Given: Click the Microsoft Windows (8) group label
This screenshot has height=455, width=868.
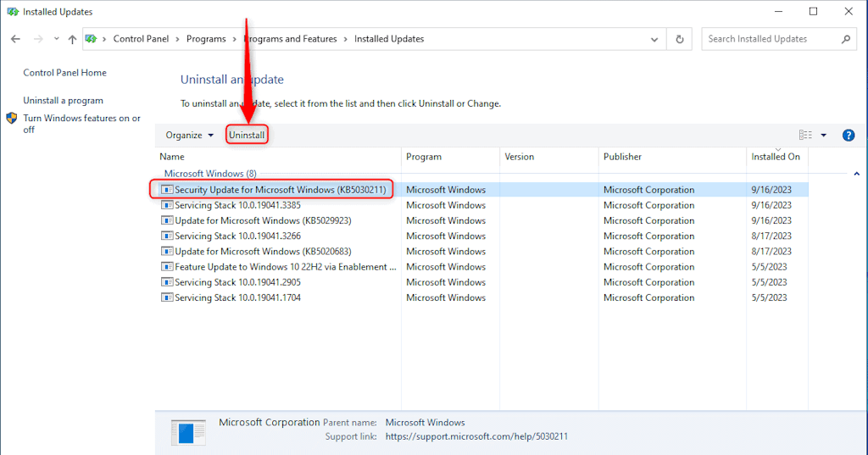Looking at the screenshot, I should point(210,173).
